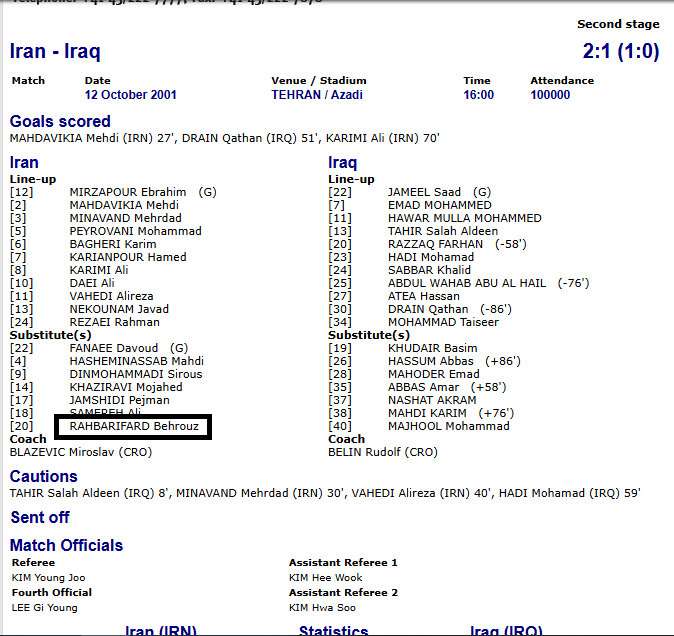This screenshot has height=636, width=674.
Task: Click substitute 'HASHEMINASSAB Mahdi'
Action: 137,361
